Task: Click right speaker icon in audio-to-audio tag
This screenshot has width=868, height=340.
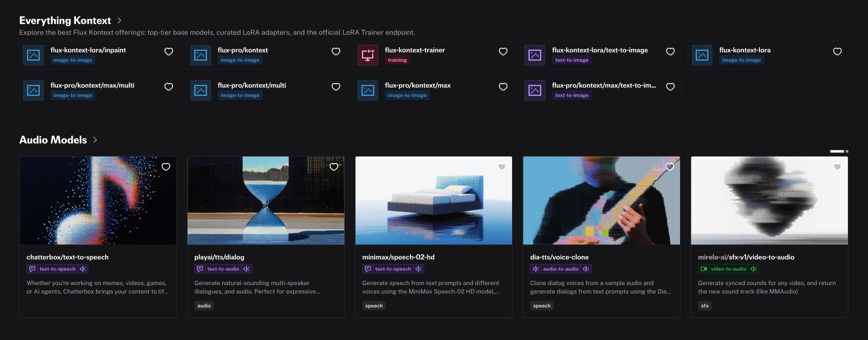Action: coord(586,269)
